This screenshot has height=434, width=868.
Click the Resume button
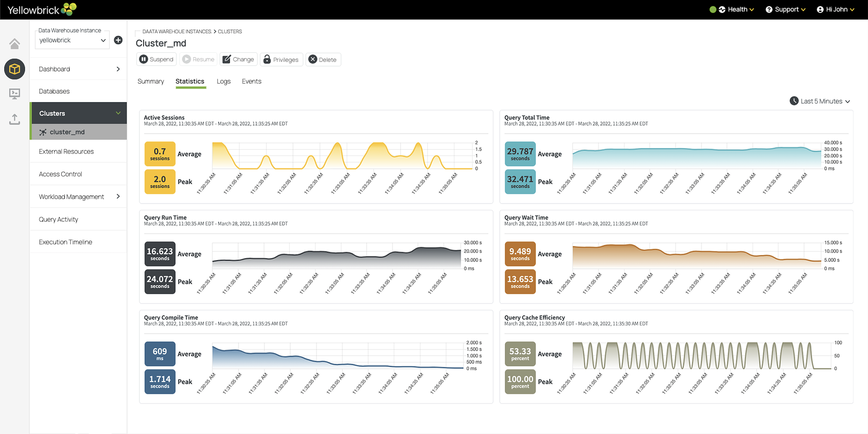click(198, 59)
